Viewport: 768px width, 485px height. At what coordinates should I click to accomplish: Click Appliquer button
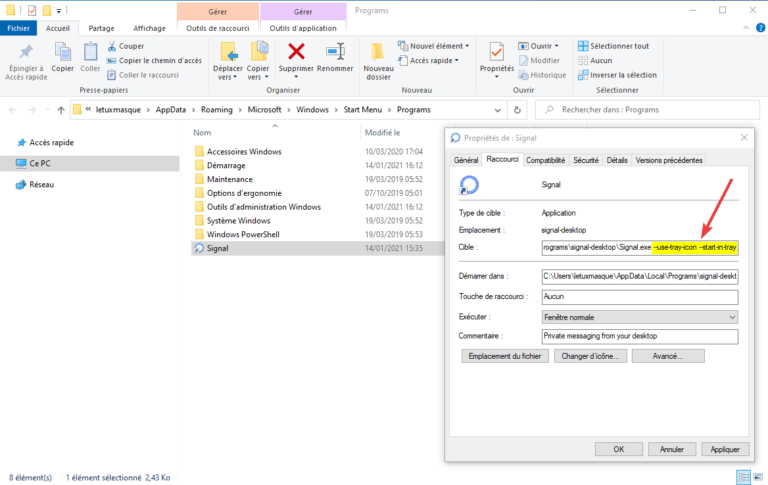tap(725, 449)
